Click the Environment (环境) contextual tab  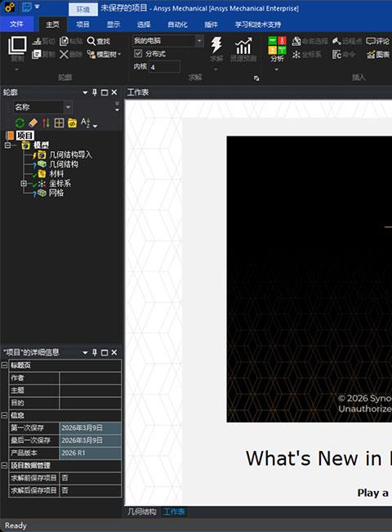click(82, 9)
